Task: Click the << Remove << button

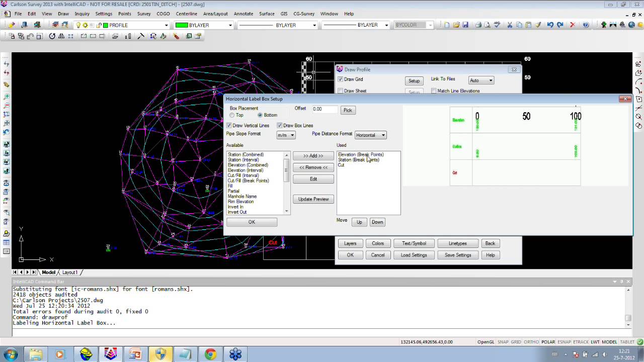Action: coord(313,167)
